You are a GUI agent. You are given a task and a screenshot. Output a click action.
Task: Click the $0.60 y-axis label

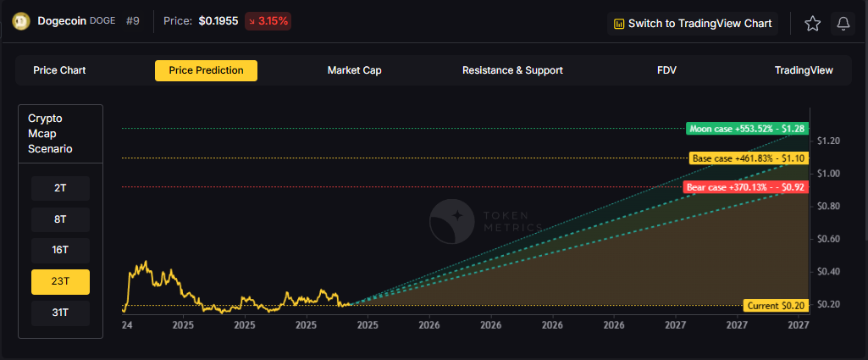(829, 239)
